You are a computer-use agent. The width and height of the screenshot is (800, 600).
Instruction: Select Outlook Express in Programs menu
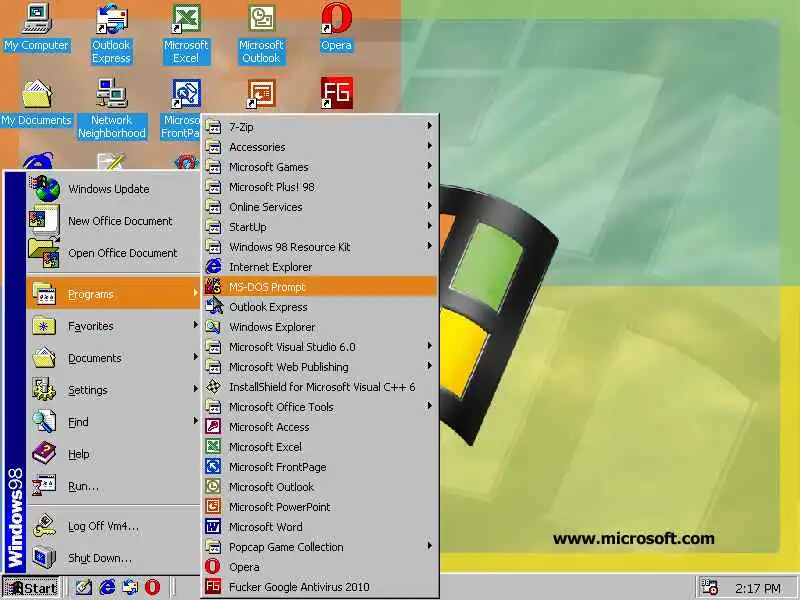click(x=320, y=307)
